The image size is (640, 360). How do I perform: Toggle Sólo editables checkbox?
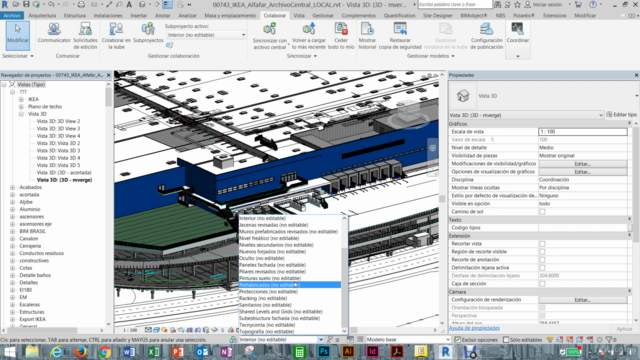coord(506,340)
